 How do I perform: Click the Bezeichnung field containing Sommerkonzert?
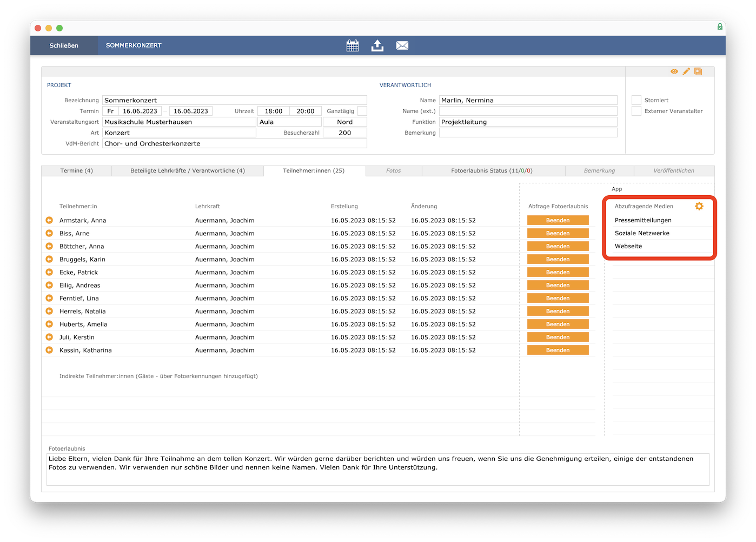click(235, 100)
